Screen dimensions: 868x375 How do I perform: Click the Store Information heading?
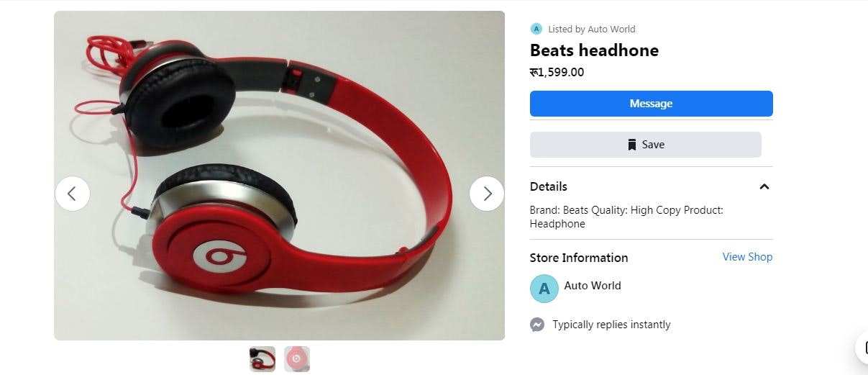coord(579,258)
